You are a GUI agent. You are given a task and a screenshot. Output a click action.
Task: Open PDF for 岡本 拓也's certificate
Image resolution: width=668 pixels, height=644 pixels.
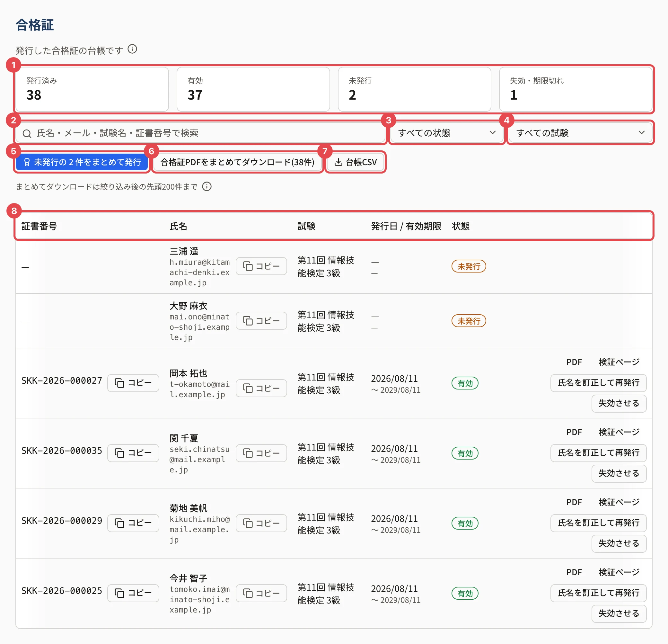pyautogui.click(x=574, y=362)
